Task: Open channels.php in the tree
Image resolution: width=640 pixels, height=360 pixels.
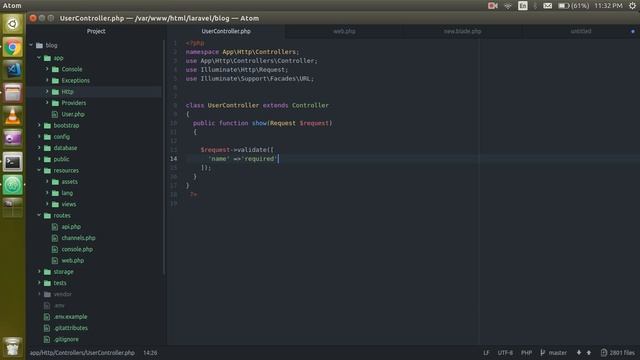Action: [78, 238]
